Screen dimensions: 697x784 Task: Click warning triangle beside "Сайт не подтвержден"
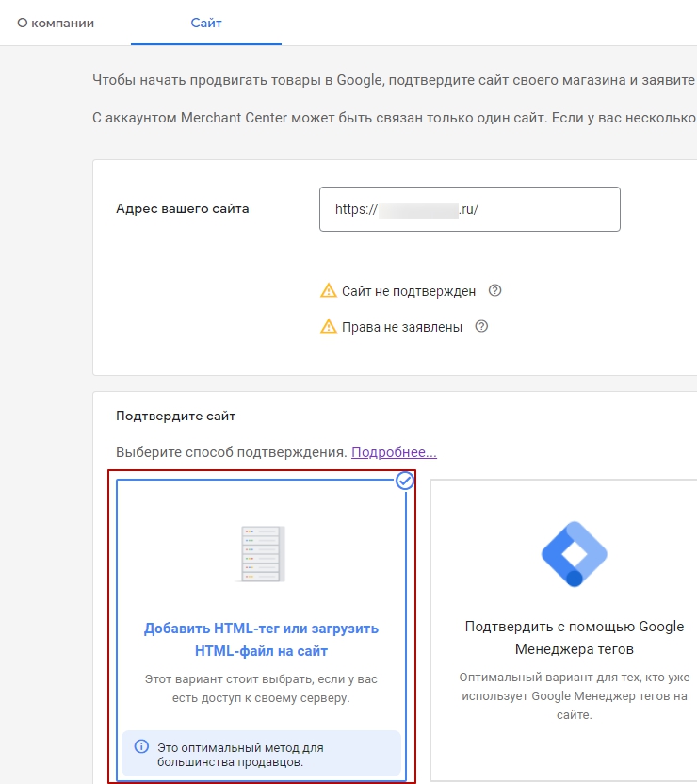point(329,291)
